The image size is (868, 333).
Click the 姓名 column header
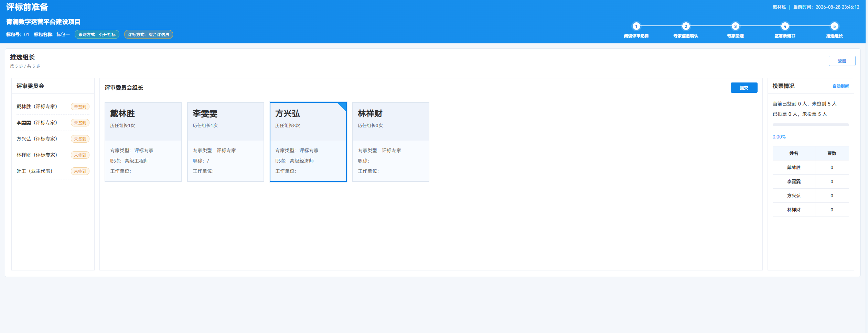coord(794,153)
